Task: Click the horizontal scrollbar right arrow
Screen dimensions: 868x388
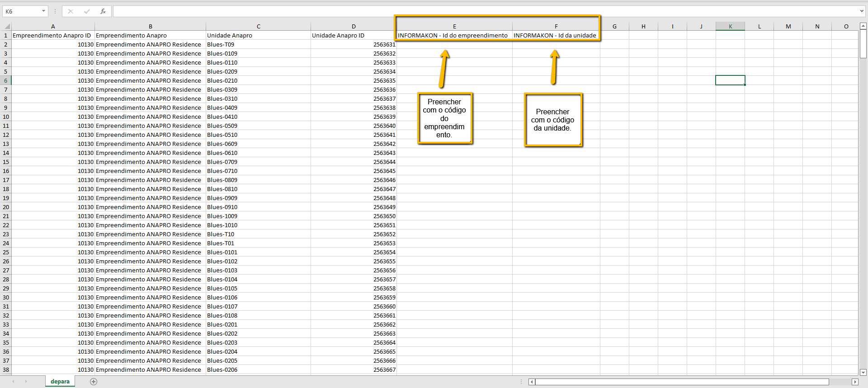Action: click(x=854, y=382)
